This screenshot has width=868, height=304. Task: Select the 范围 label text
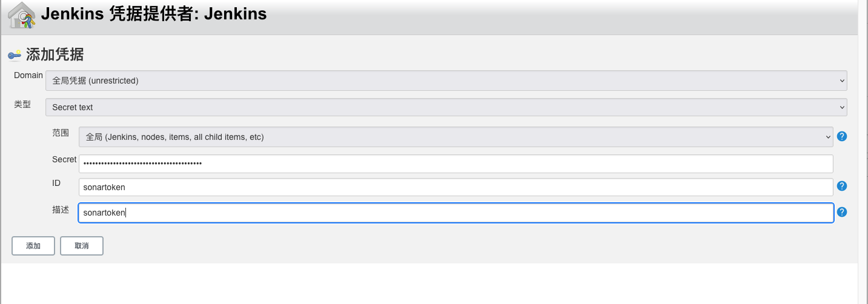[61, 133]
